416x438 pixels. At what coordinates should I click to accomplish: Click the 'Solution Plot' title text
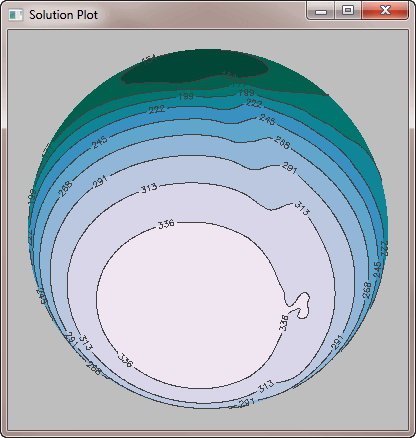pyautogui.click(x=63, y=15)
